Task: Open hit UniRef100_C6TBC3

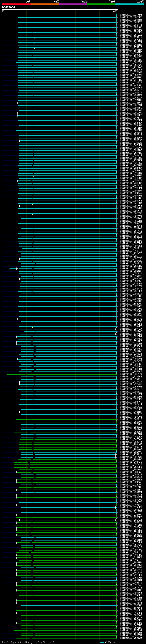Action: (x=131, y=17)
